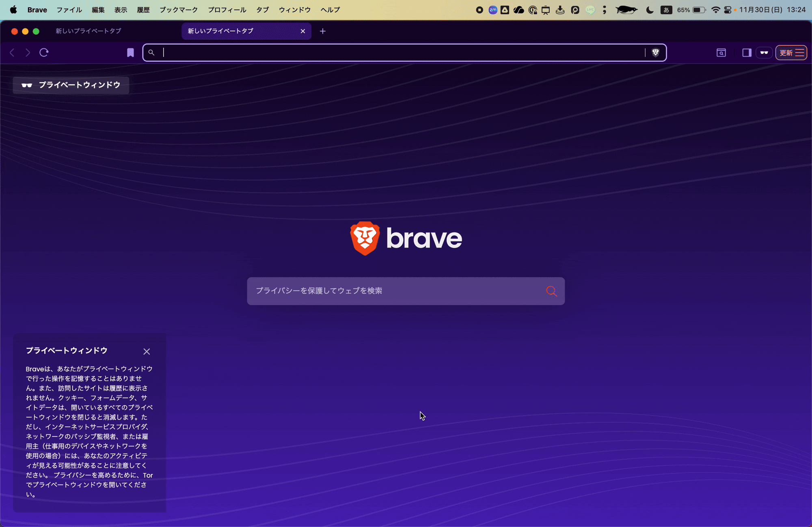Click the private window sunglasses indicator in toolbar
812x527 pixels.
click(x=764, y=53)
